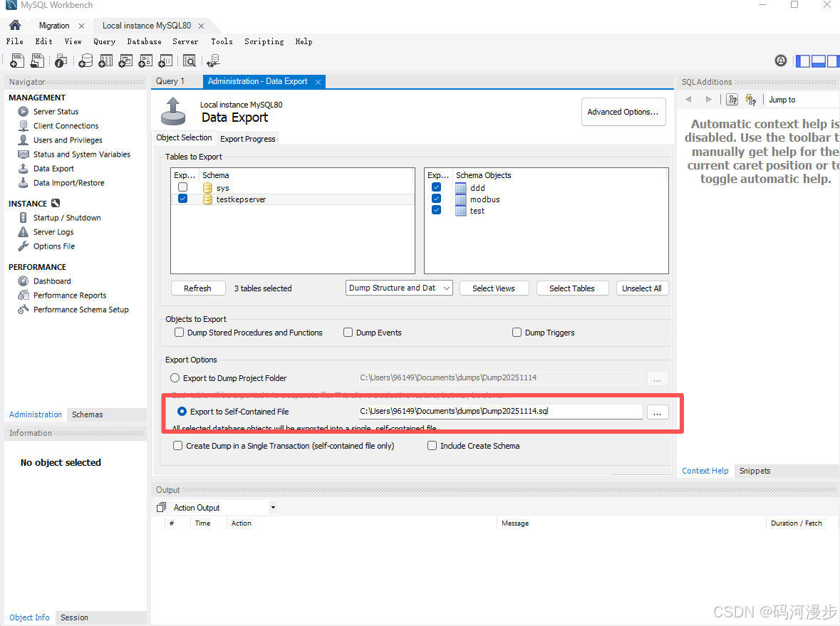Select Export to Dump Project Folder
Image resolution: width=840 pixels, height=626 pixels.
coord(175,378)
